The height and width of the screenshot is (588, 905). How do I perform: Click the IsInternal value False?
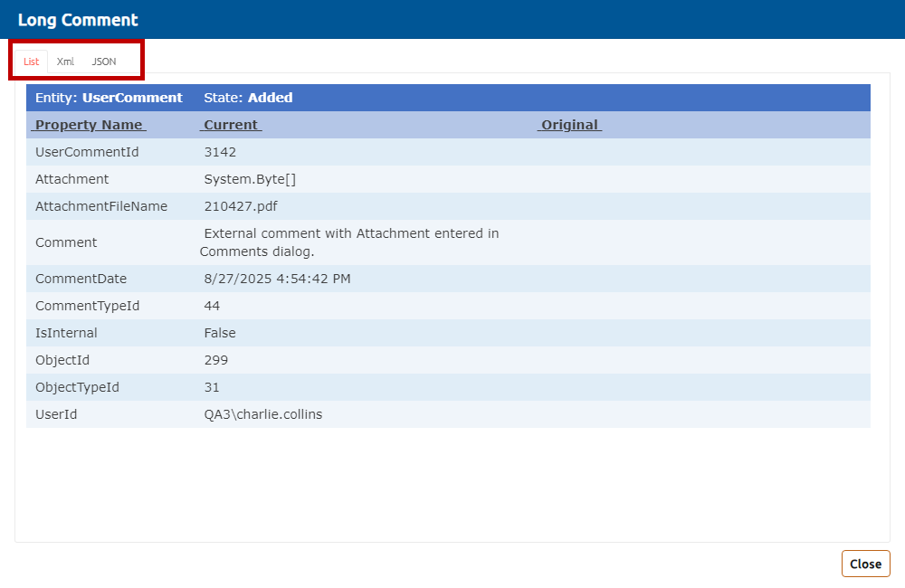tap(220, 333)
